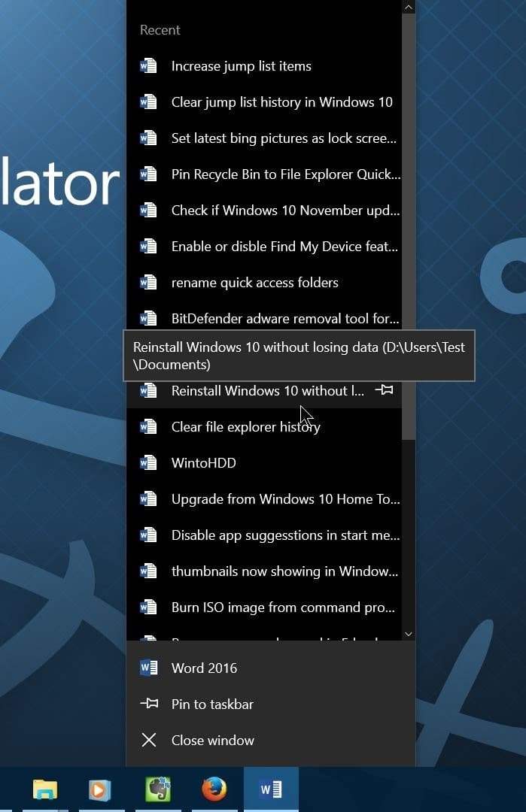Click Word file icon beside "Clear jump list history"
Screen dimensions: 526x812
149,102
